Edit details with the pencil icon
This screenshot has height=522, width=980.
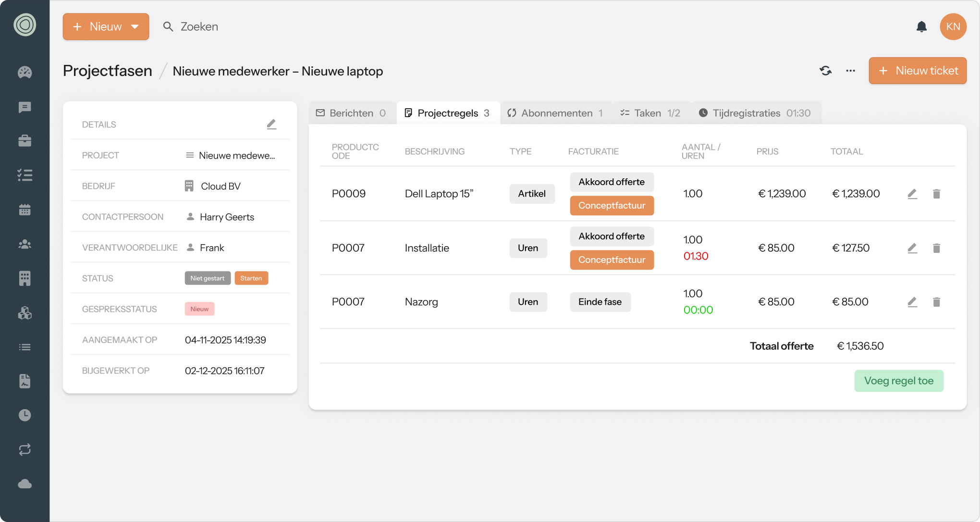tap(271, 124)
